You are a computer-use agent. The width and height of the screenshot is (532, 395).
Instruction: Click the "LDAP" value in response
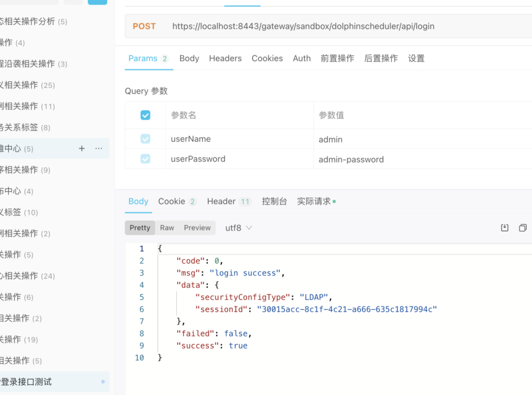(313, 297)
